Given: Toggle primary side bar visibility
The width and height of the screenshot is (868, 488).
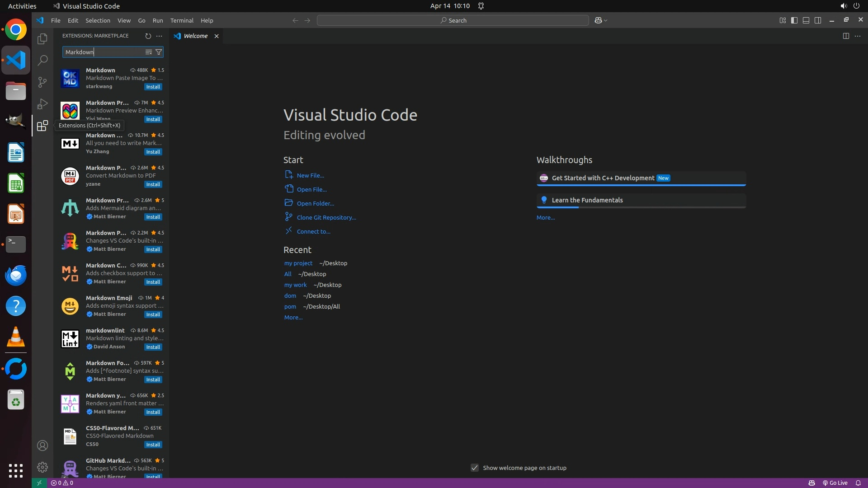Looking at the screenshot, I should [x=794, y=20].
